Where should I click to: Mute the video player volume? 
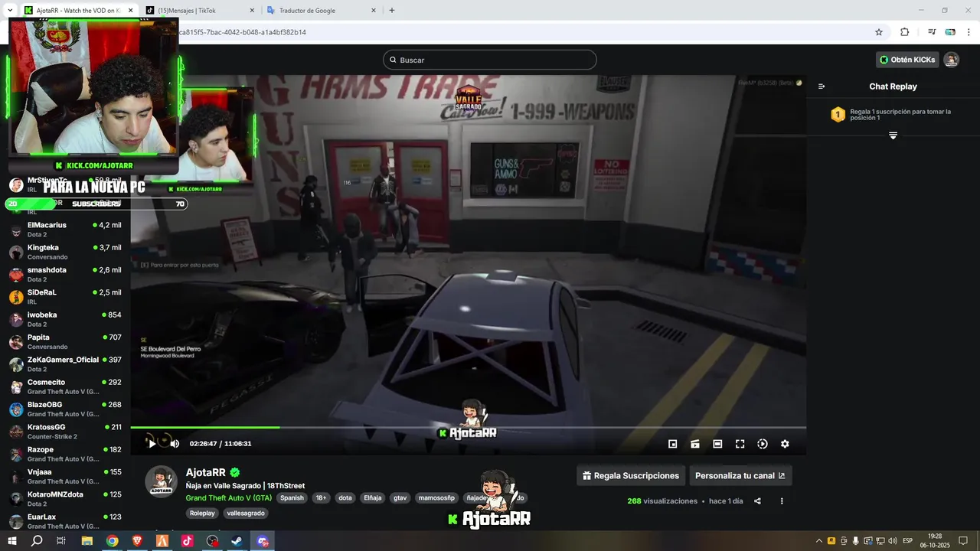tap(175, 444)
